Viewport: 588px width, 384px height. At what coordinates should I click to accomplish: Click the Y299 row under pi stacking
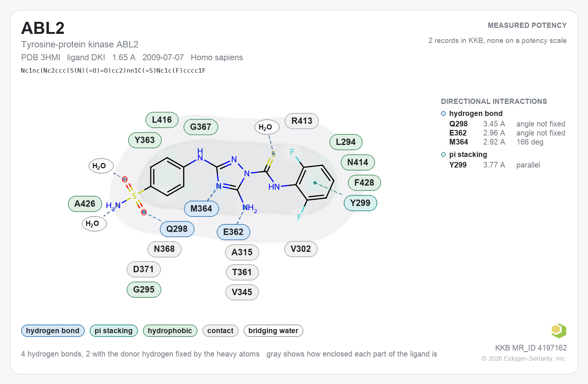495,165
